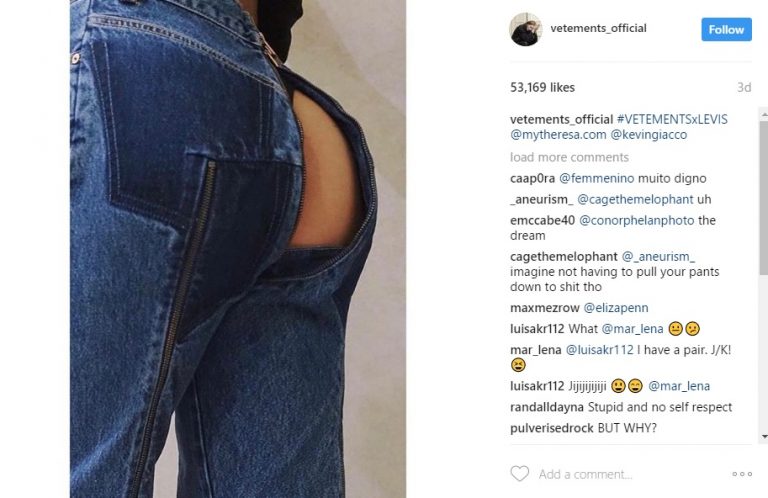The height and width of the screenshot is (498, 768).
Task: Click the denim jeans post photo
Action: pos(238,249)
